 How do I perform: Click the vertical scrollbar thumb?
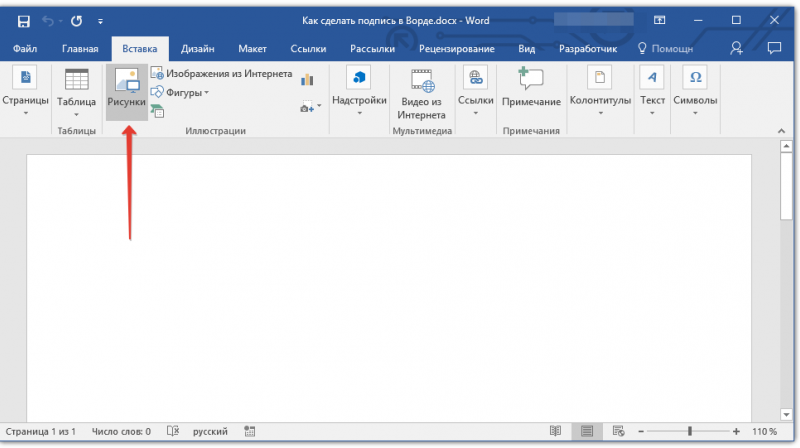[786, 186]
